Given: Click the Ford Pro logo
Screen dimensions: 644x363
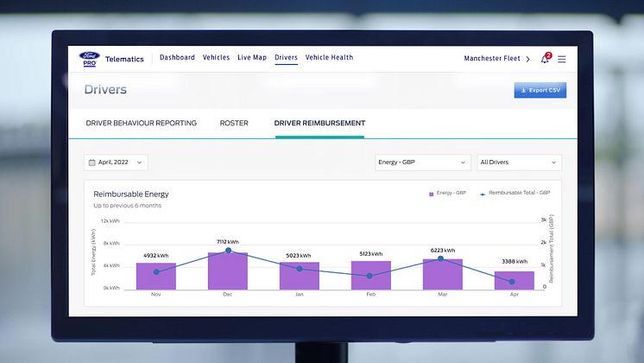Looking at the screenshot, I should pos(89,59).
